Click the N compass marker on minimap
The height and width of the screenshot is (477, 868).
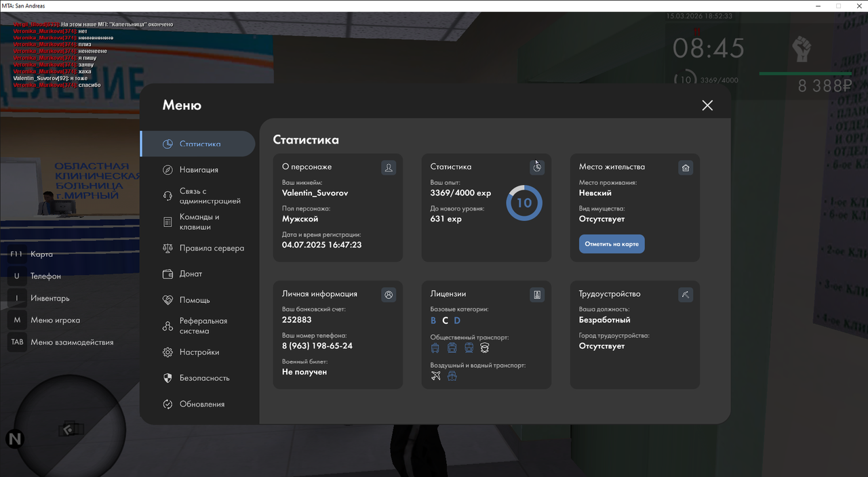(x=15, y=439)
